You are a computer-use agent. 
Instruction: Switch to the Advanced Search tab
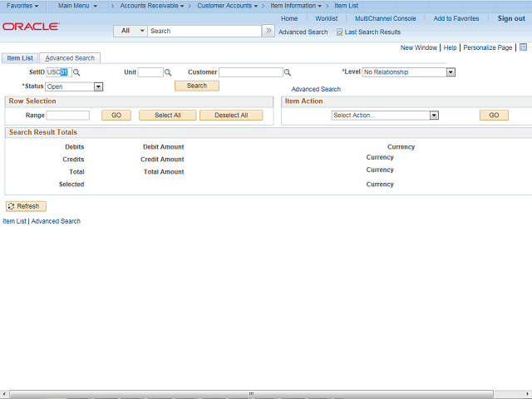(70, 58)
